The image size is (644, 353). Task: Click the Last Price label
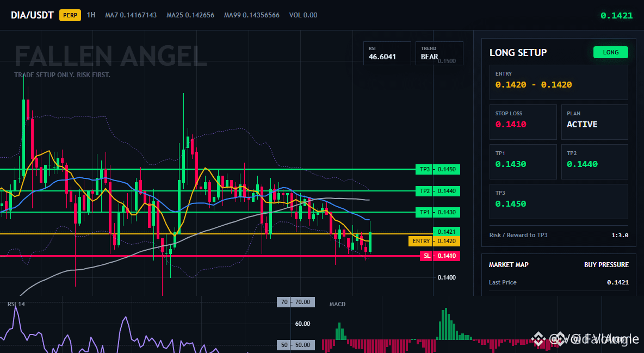(503, 282)
